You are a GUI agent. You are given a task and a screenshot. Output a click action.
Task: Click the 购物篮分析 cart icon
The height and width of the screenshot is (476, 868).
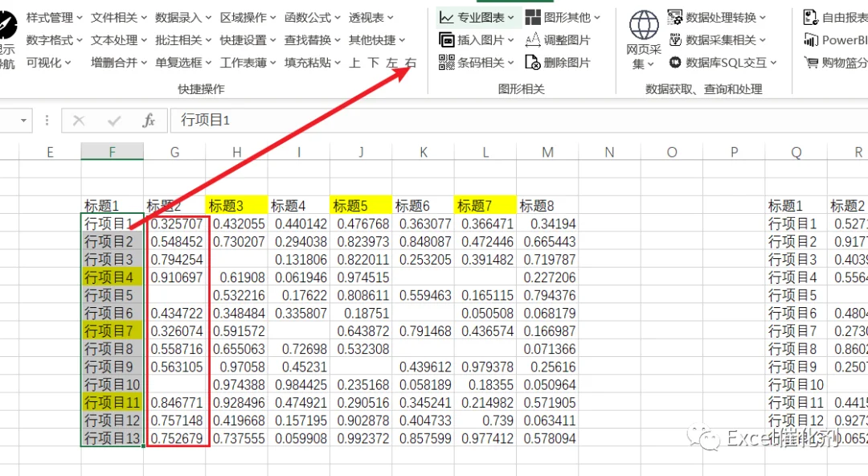(x=811, y=63)
